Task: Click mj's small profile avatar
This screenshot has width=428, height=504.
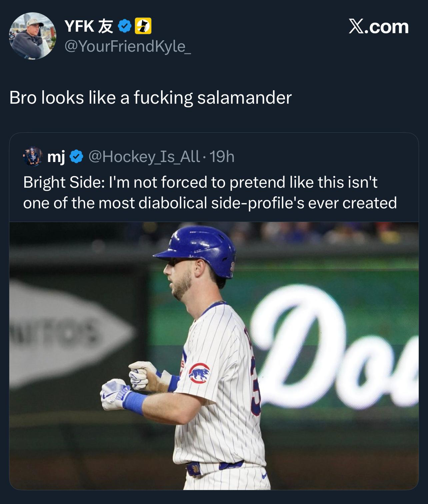Action: (32, 156)
